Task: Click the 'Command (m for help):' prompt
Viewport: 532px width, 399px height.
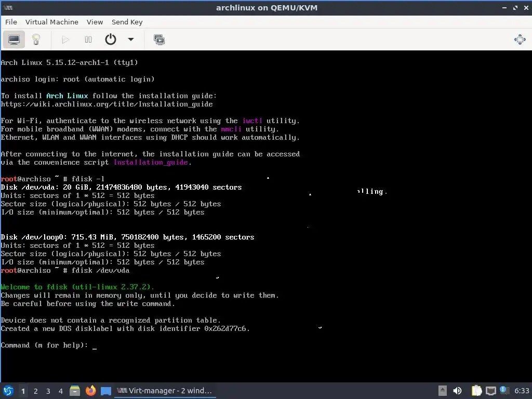Action: click(x=44, y=345)
